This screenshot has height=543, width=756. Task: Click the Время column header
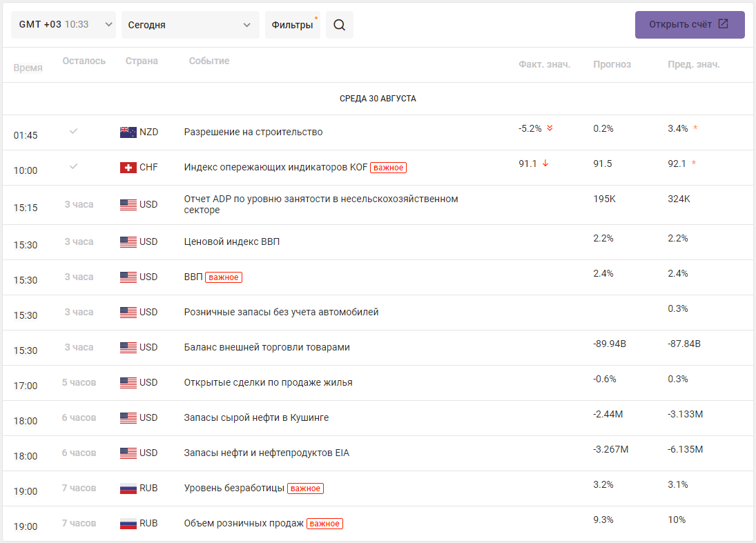[x=28, y=68]
